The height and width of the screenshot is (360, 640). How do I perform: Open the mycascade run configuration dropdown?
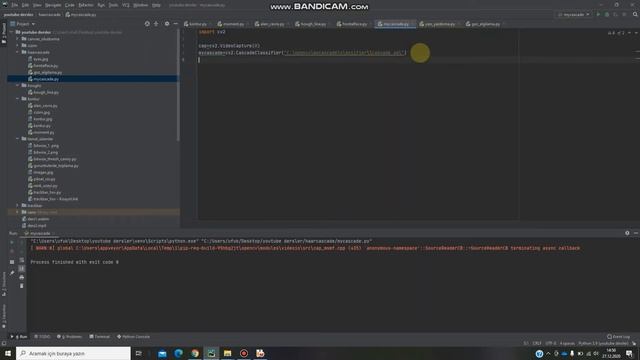574,15
